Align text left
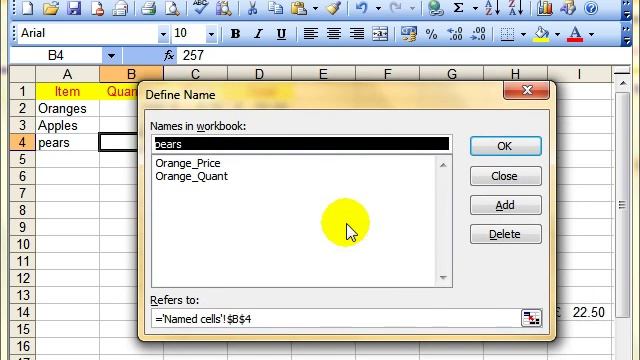 click(x=311, y=33)
